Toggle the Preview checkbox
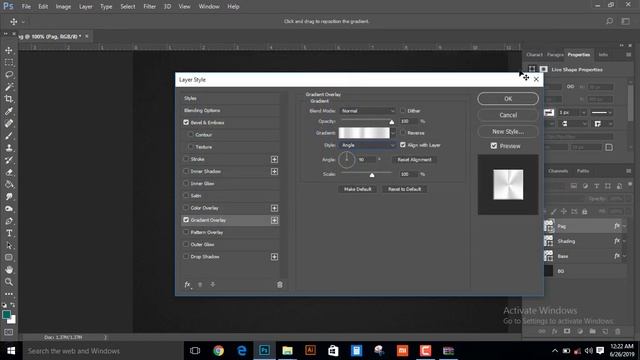The height and width of the screenshot is (360, 640). click(x=494, y=146)
